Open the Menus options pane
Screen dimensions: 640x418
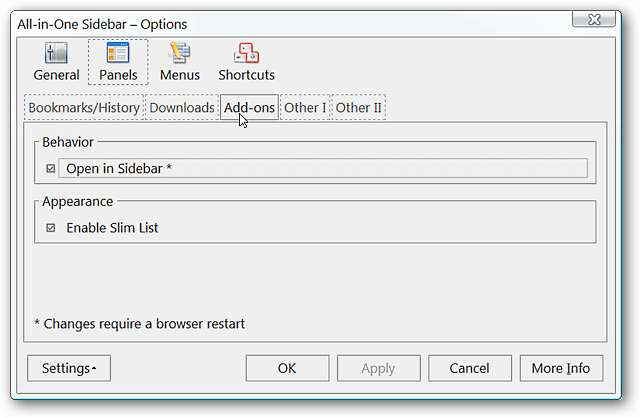180,62
